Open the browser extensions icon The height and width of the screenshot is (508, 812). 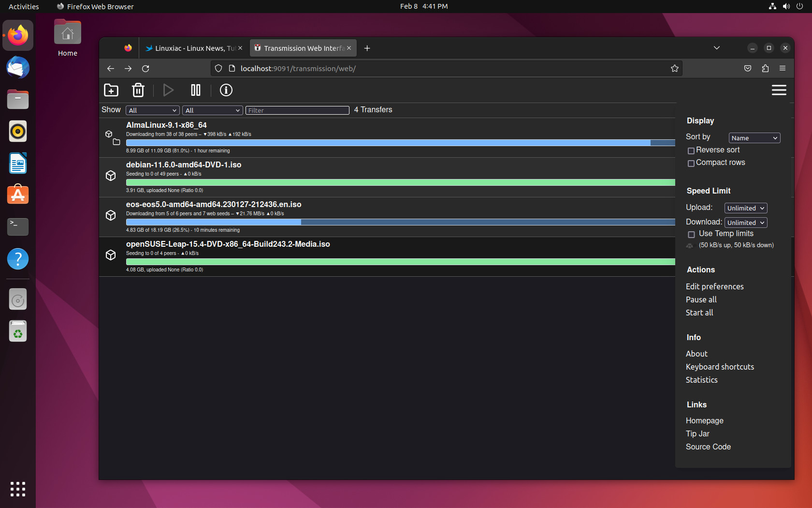(765, 69)
